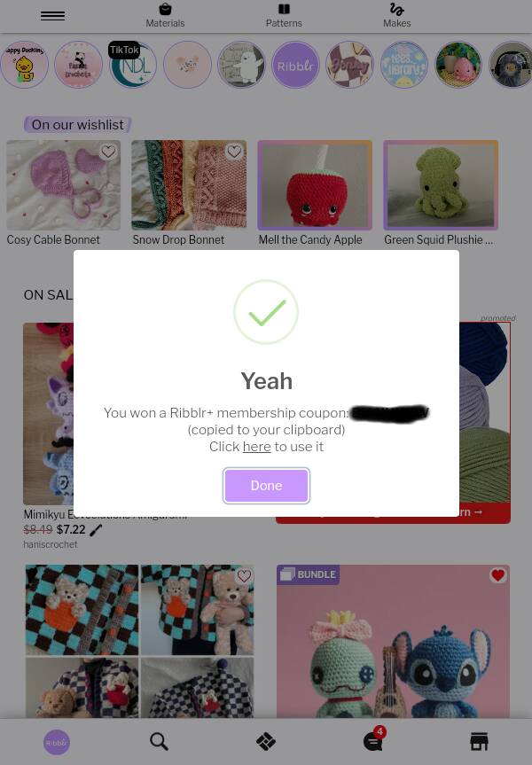This screenshot has height=765, width=532.
Task: Open the diamond pattern feed icon
Action: [x=266, y=742]
